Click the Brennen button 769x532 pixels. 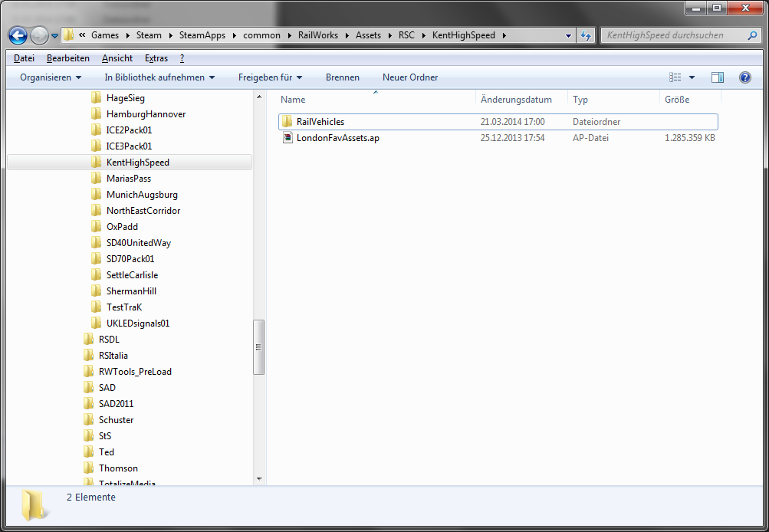342,77
